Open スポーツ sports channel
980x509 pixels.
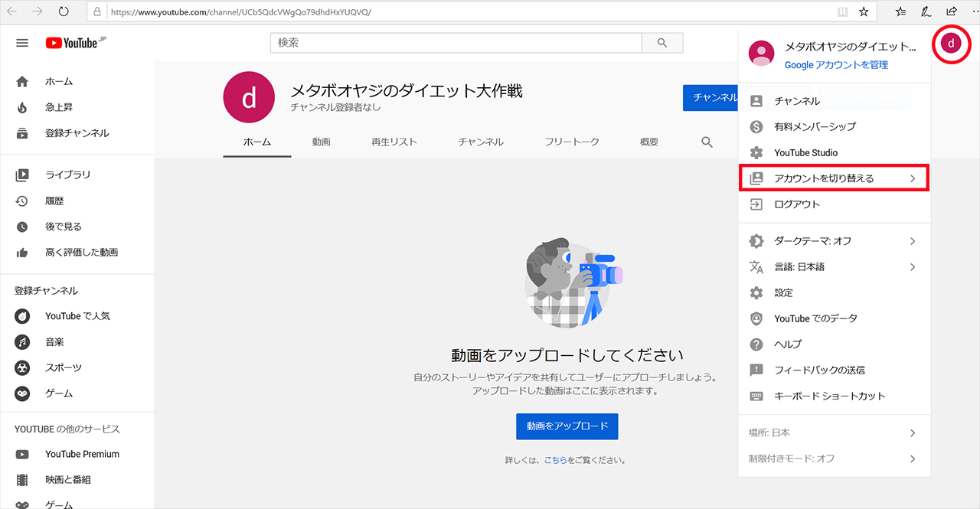click(x=77, y=367)
